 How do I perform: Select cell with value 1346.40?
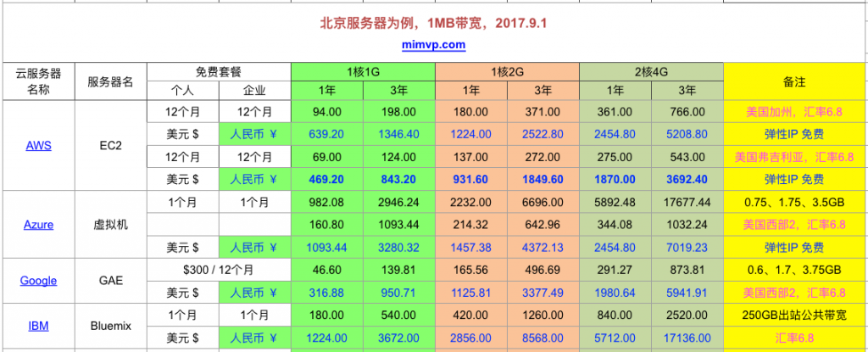click(x=400, y=134)
